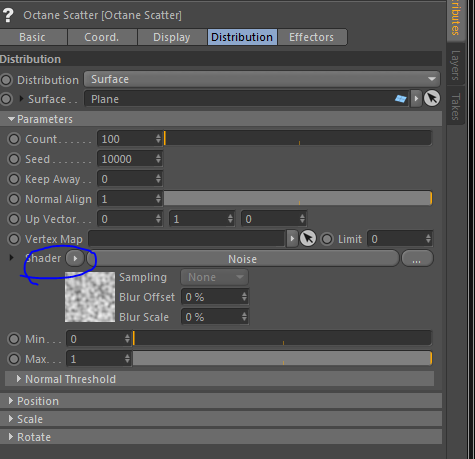The height and width of the screenshot is (459, 475).
Task: Switch to the Basic tab
Action: click(x=33, y=37)
